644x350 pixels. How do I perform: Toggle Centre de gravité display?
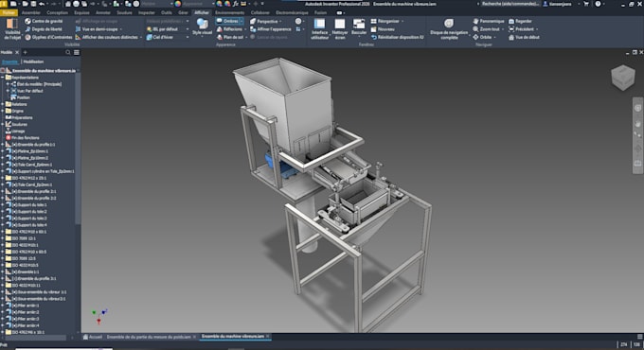tap(44, 21)
